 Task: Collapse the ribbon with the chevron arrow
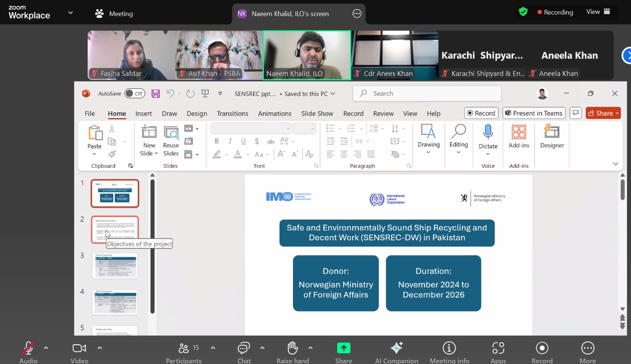click(616, 164)
